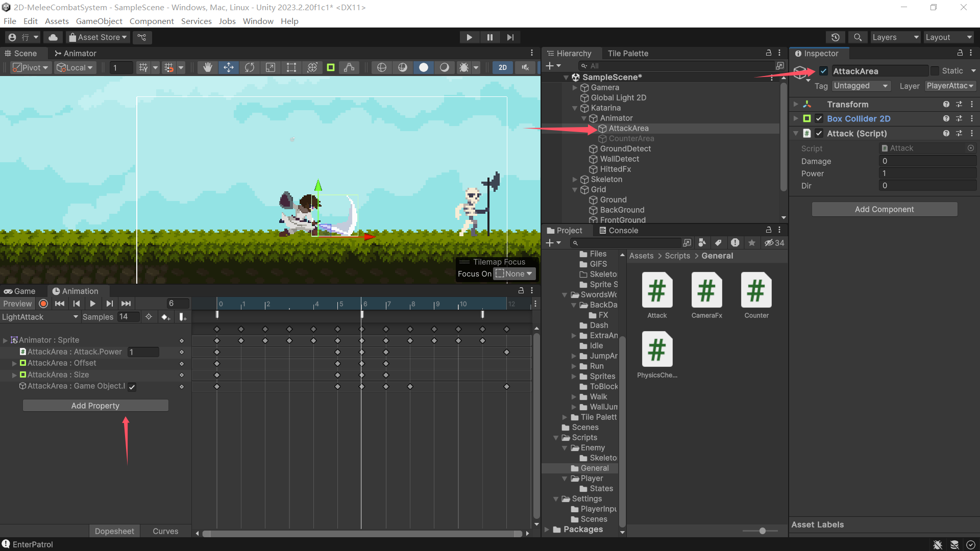Screen dimensions: 980x551
Task: Toggle hidden packages visibility count
Action: [774, 243]
